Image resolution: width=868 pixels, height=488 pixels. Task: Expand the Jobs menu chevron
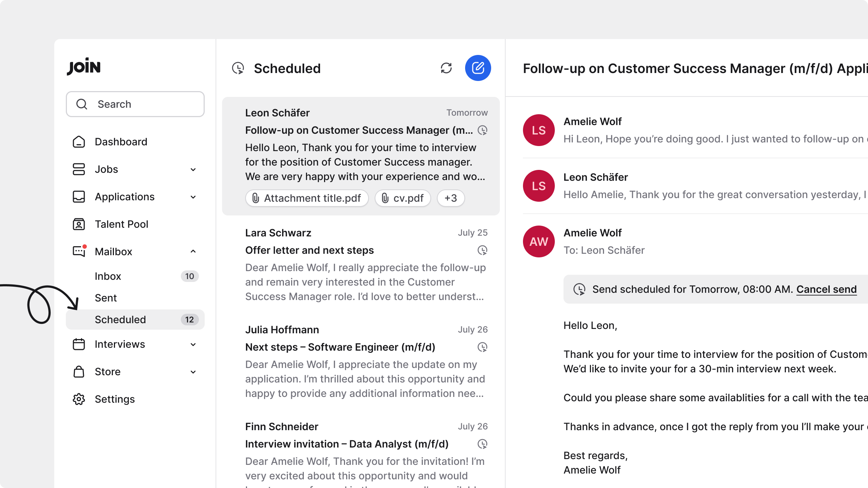tap(193, 169)
